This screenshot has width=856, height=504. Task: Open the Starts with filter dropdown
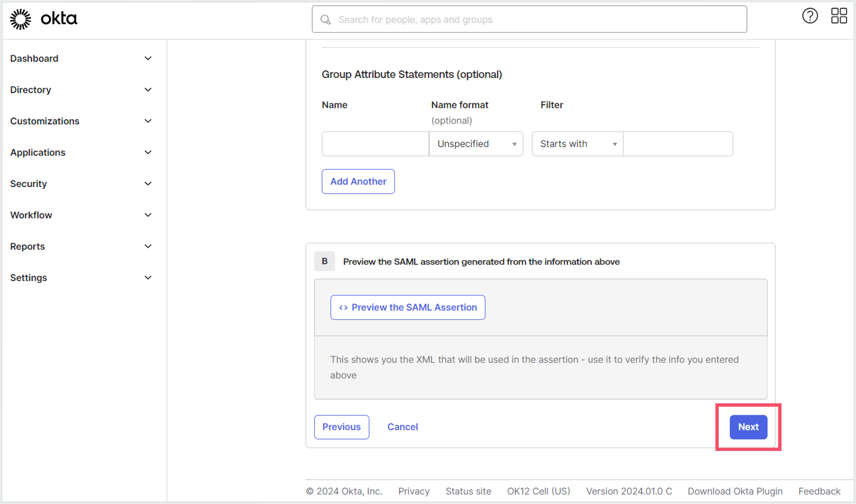click(x=577, y=144)
